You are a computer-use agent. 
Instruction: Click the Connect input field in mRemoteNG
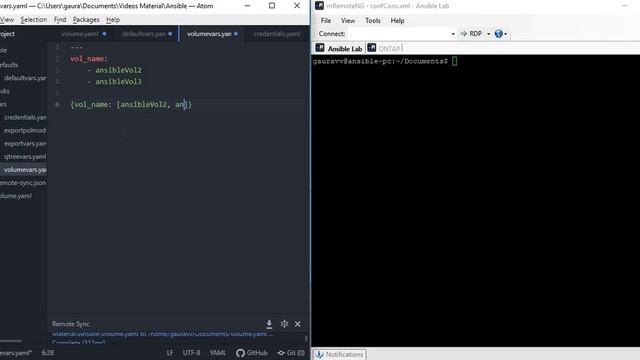tap(398, 34)
